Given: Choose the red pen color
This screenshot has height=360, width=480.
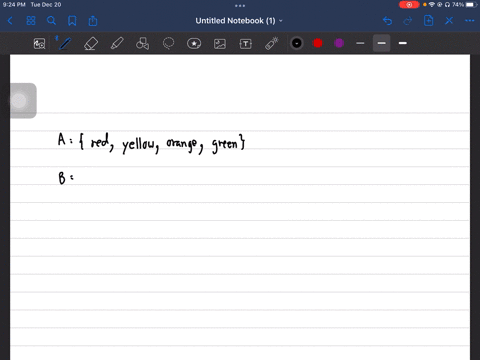Looking at the screenshot, I should point(318,43).
